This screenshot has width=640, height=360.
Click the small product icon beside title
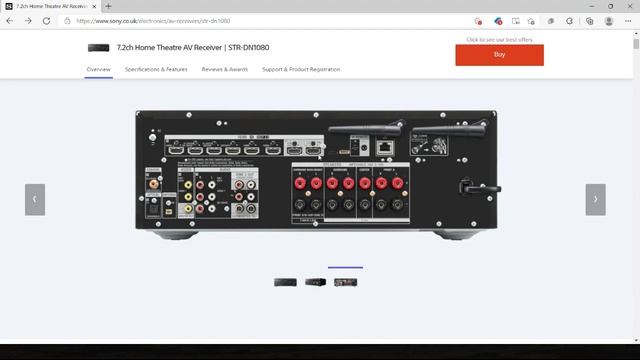pos(98,48)
